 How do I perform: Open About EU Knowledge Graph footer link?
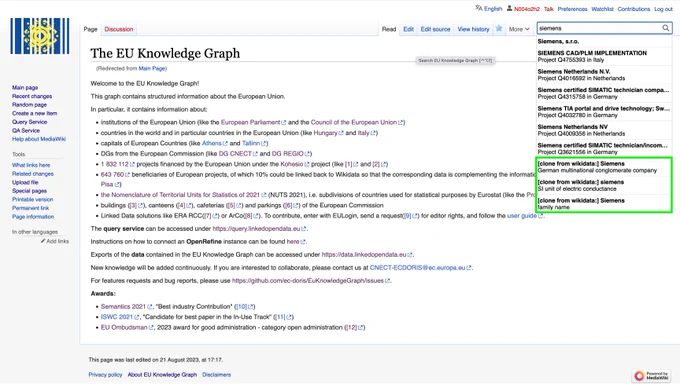[x=162, y=374]
